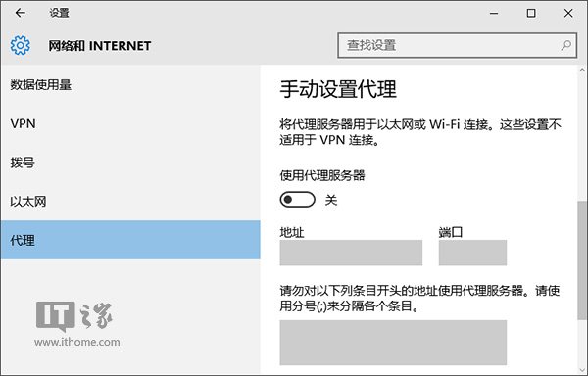Maximize the settings window
Screen dimensions: 588x376
click(531, 13)
